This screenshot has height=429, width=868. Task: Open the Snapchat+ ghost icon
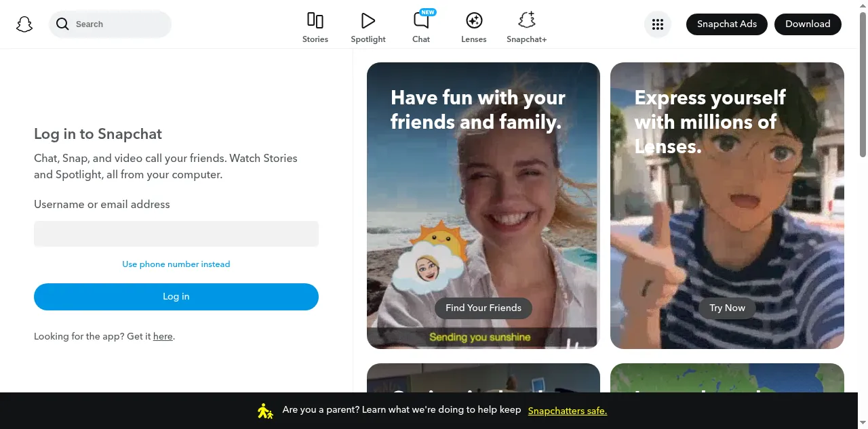click(526, 20)
